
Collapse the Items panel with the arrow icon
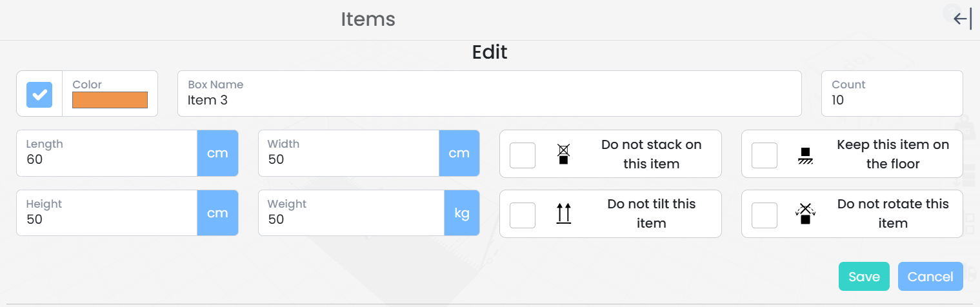point(962,19)
